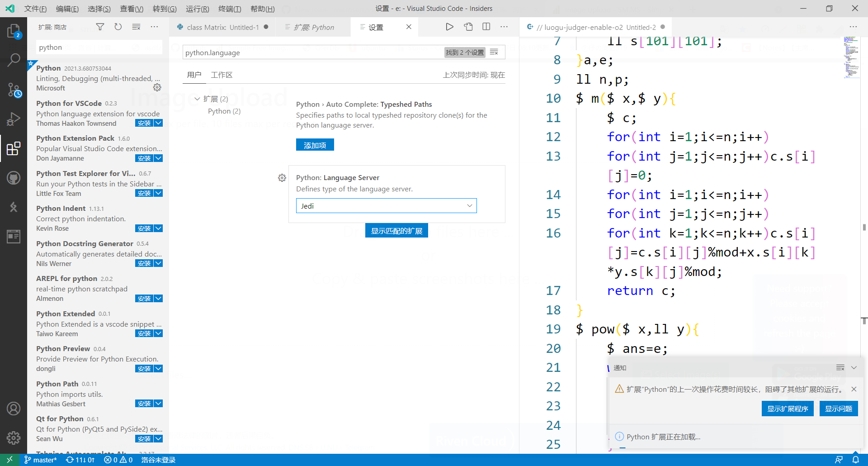Image resolution: width=868 pixels, height=466 pixels.
Task: Collapse the 扩展 (2) settings tree node
Action: click(197, 99)
